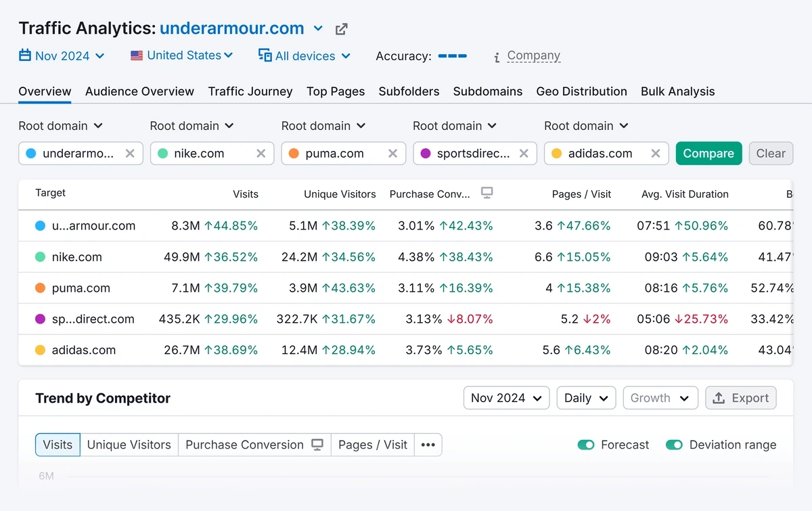Image resolution: width=812 pixels, height=511 pixels.
Task: Click the Export button
Action: click(x=741, y=398)
